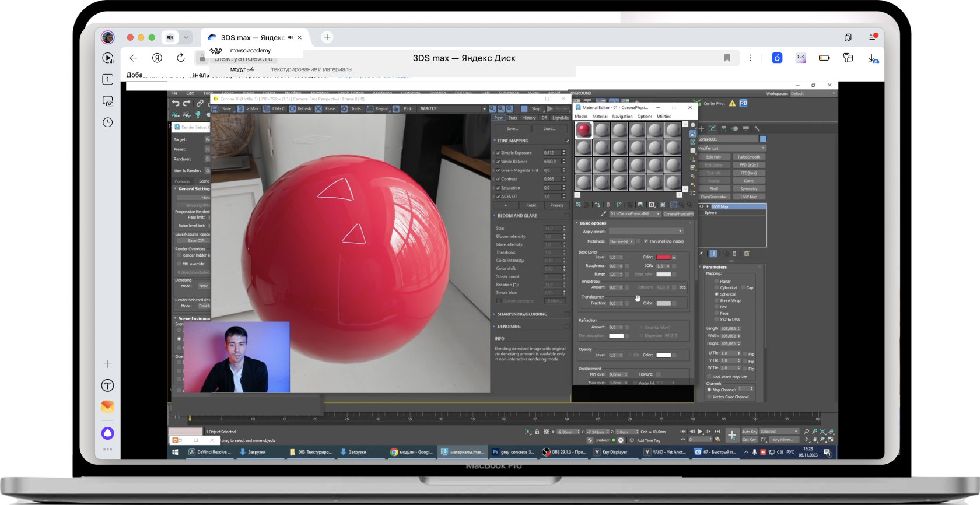Uncheck the Simple Exposure checkbox
The width and height of the screenshot is (980, 505).
tap(498, 153)
